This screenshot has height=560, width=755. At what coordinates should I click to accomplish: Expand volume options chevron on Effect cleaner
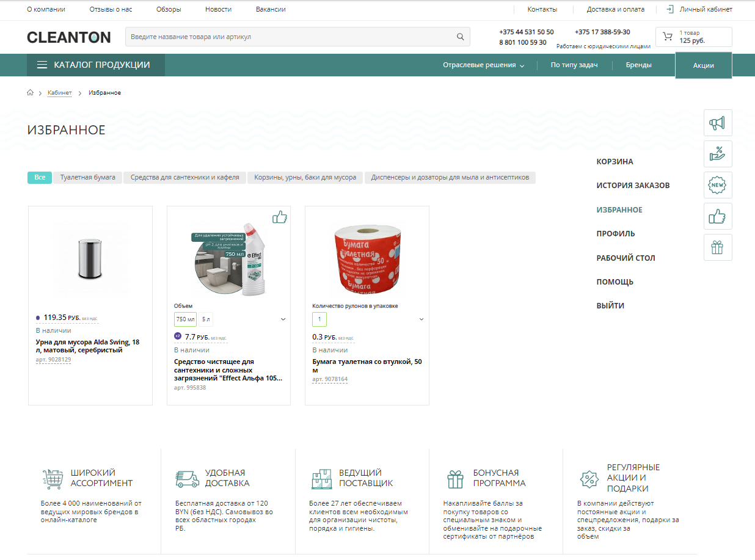point(283,319)
